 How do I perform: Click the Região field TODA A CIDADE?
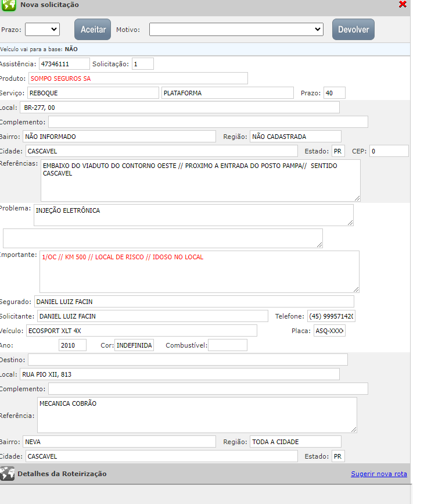[296, 442]
